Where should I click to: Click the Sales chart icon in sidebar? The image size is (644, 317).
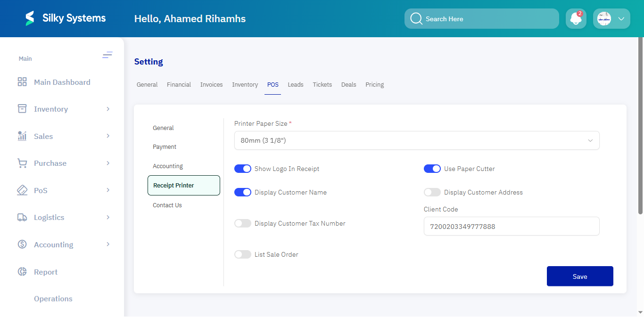(22, 136)
